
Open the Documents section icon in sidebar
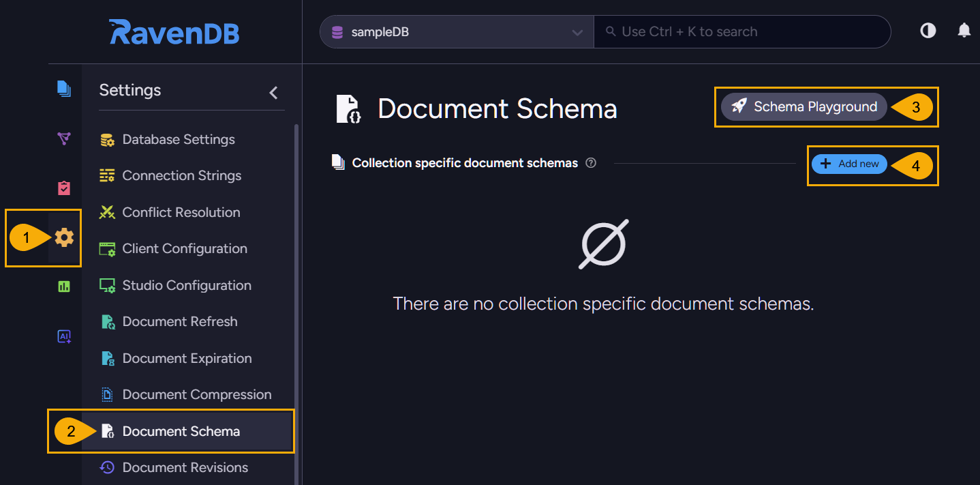[x=63, y=89]
